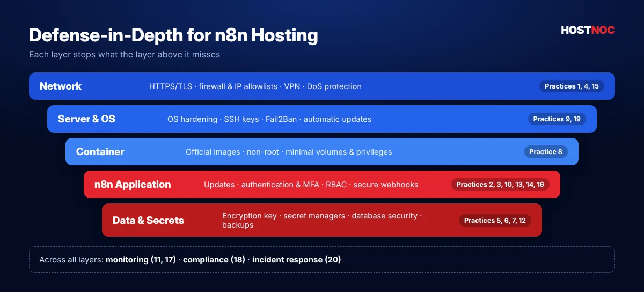The height and width of the screenshot is (292, 644).
Task: Click the 'Practices 1, 4, 15' badge
Action: point(572,86)
